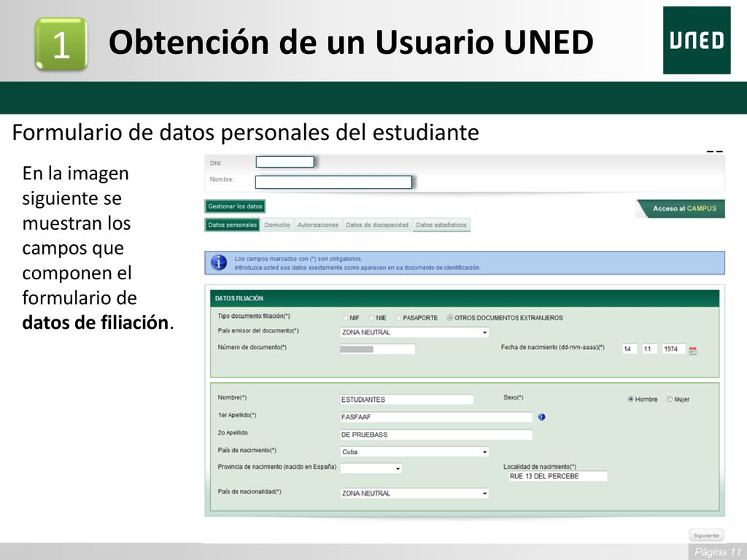Click the Siguiente button
747x560 pixels.
pos(706,535)
